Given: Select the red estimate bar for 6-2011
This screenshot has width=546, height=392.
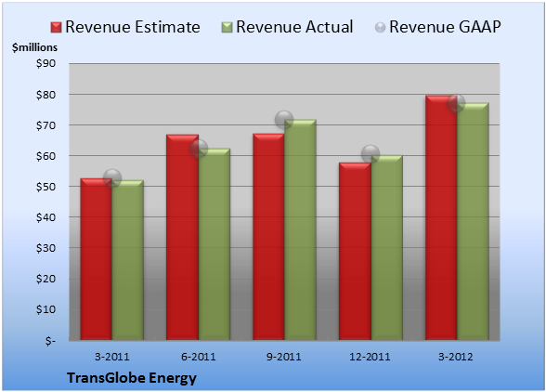Looking at the screenshot, I should click(182, 237).
